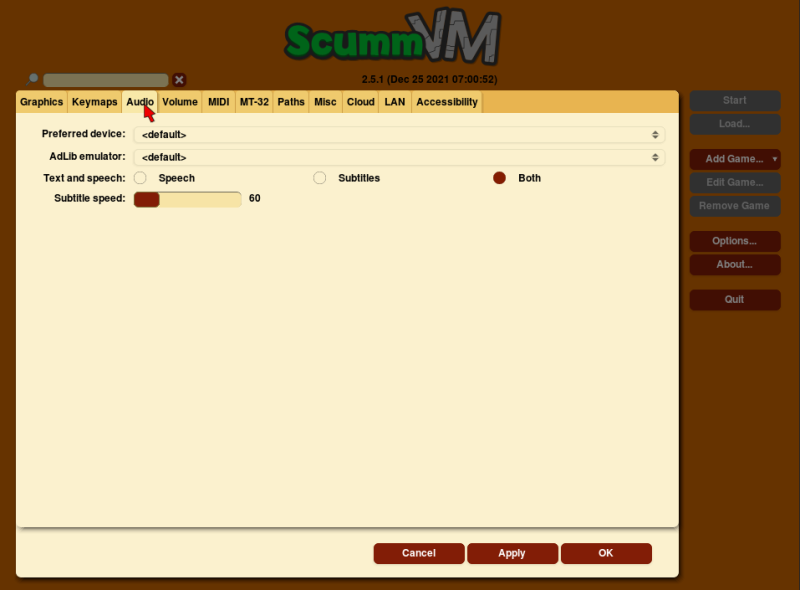
Task: Open the Accessibility tab
Action: 447,102
